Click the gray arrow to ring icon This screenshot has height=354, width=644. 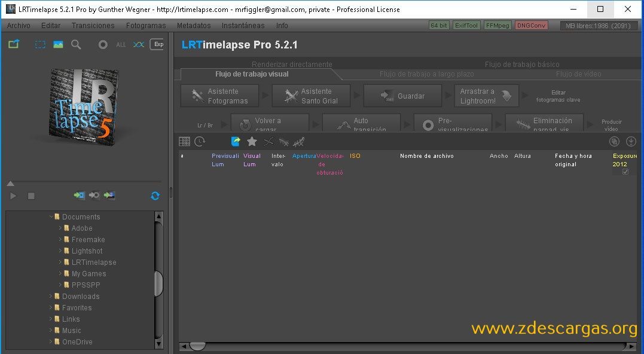pyautogui.click(x=94, y=196)
